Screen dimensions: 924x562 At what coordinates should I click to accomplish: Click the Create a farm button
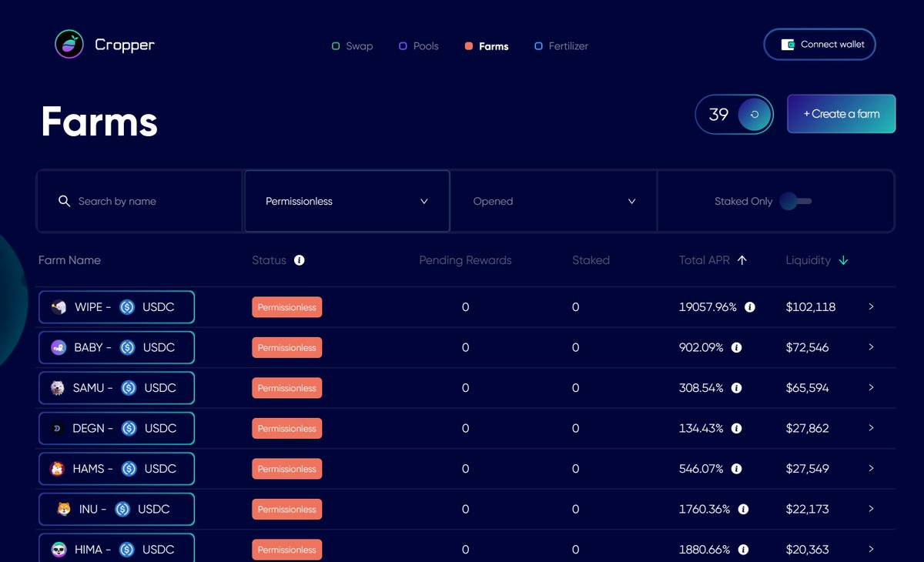tap(841, 114)
